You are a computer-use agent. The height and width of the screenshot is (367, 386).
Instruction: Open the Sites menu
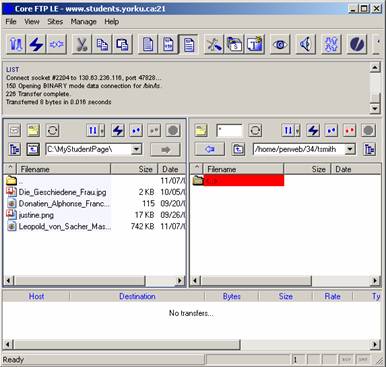click(55, 22)
